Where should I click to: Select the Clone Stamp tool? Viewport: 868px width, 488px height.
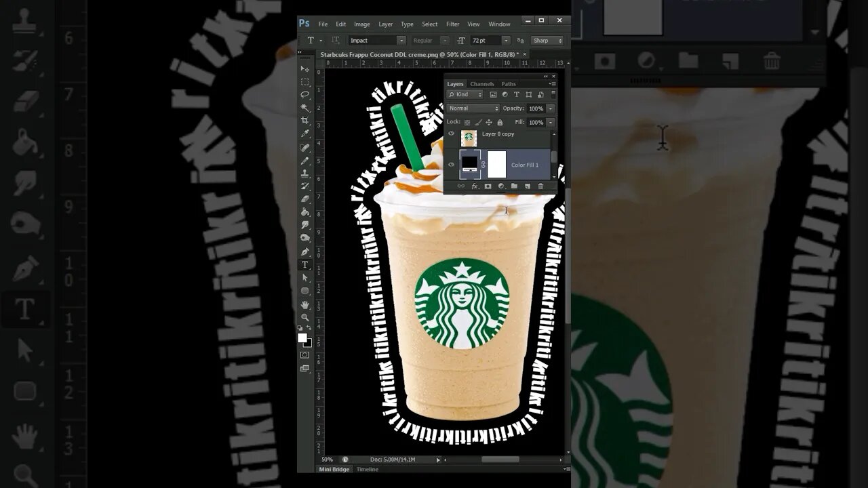[x=305, y=173]
